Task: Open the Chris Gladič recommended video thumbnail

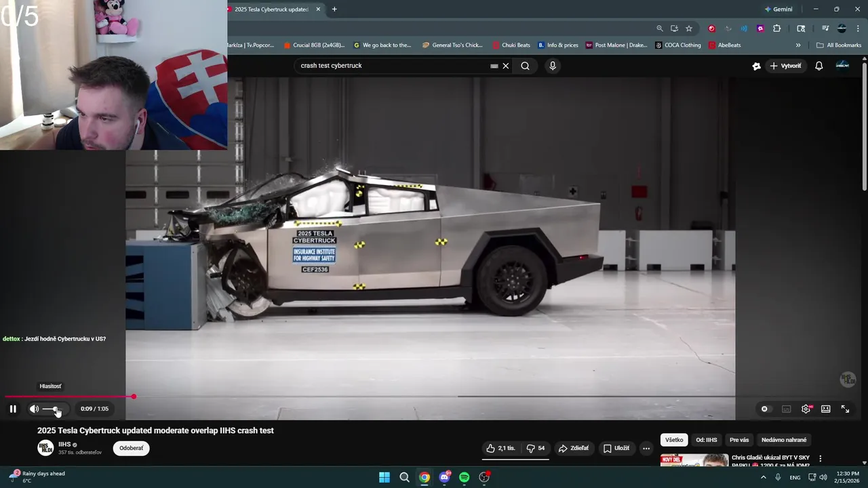Action: click(694, 460)
